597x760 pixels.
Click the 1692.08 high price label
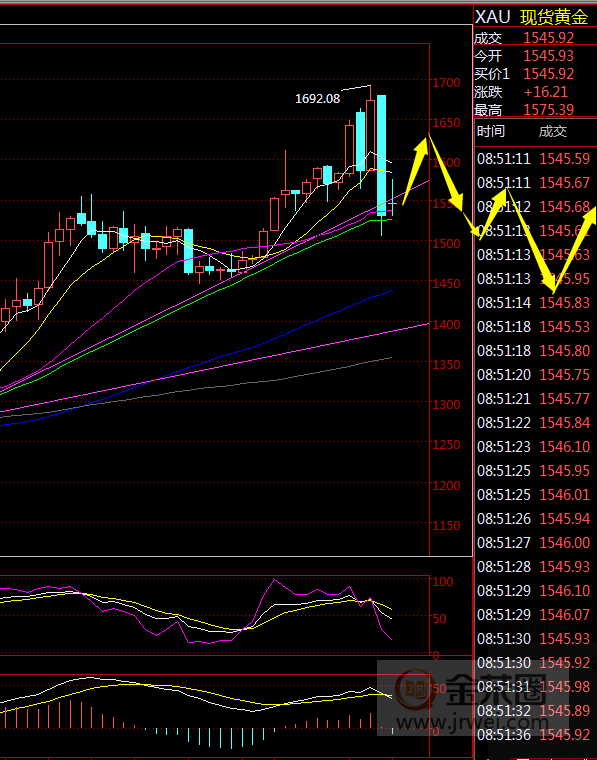pos(317,99)
